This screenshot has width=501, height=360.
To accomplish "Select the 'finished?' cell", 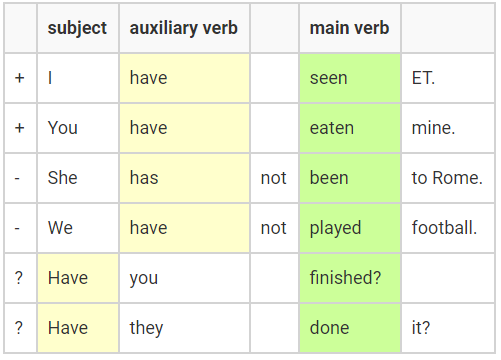I will click(350, 278).
